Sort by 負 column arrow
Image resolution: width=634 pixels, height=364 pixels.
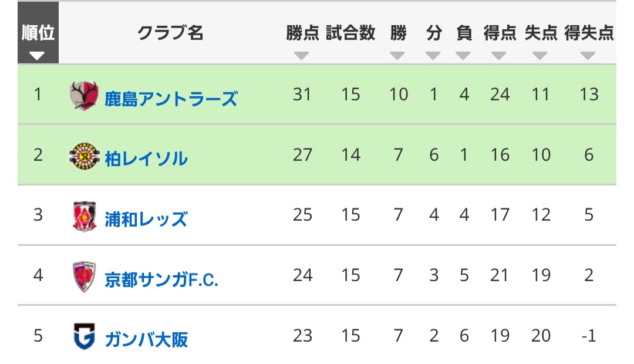click(463, 56)
